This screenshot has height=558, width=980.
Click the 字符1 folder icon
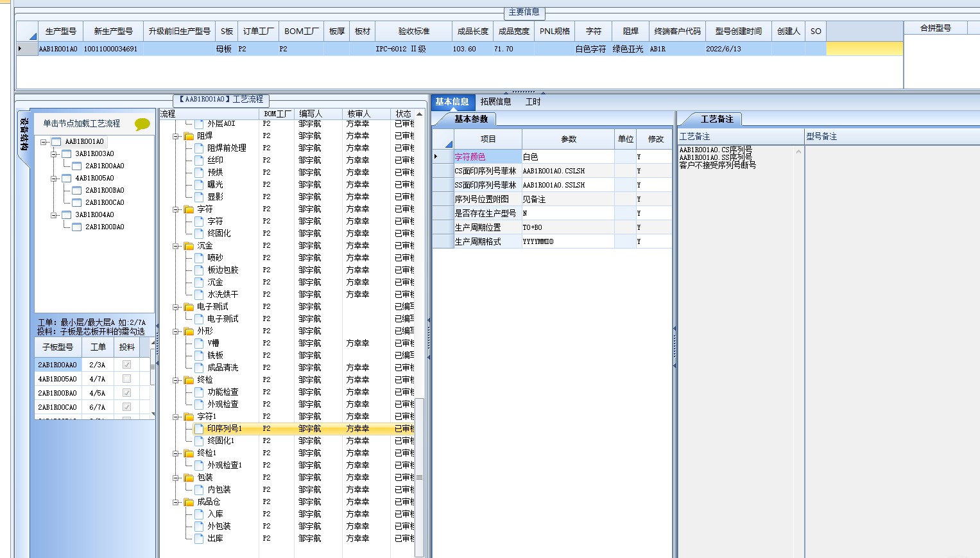tap(189, 417)
